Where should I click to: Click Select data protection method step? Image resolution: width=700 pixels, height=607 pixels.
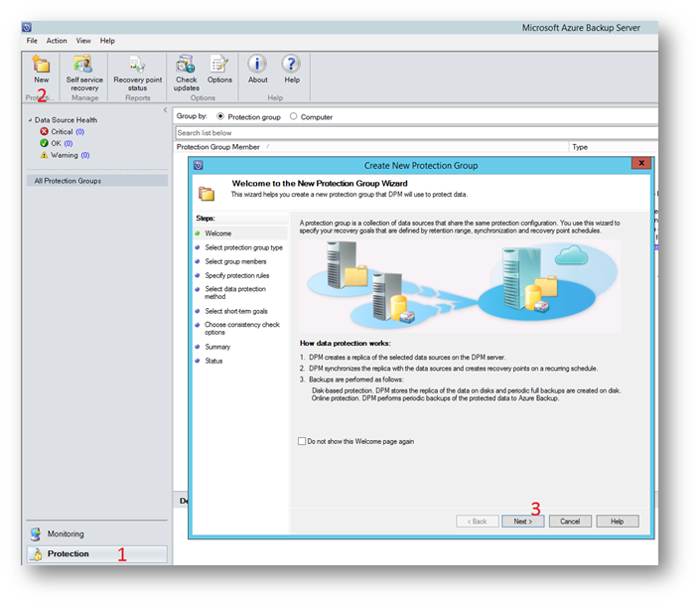(235, 292)
